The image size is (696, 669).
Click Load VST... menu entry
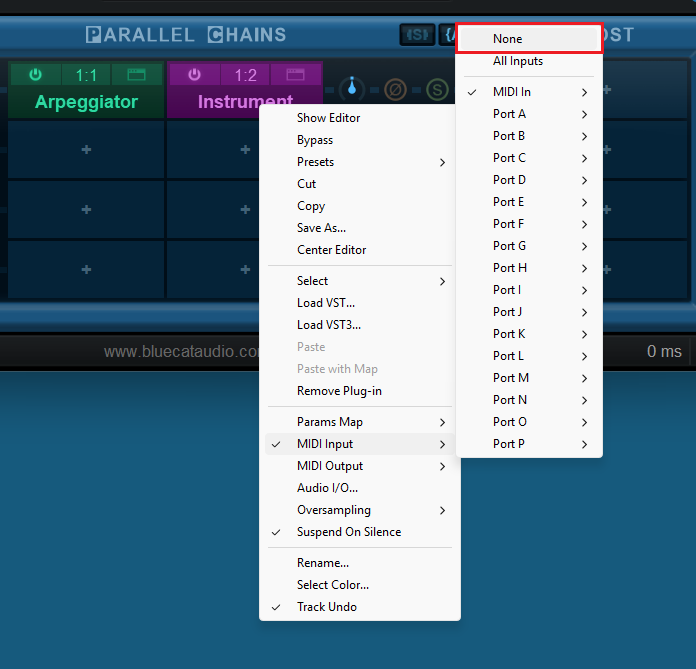click(x=360, y=303)
